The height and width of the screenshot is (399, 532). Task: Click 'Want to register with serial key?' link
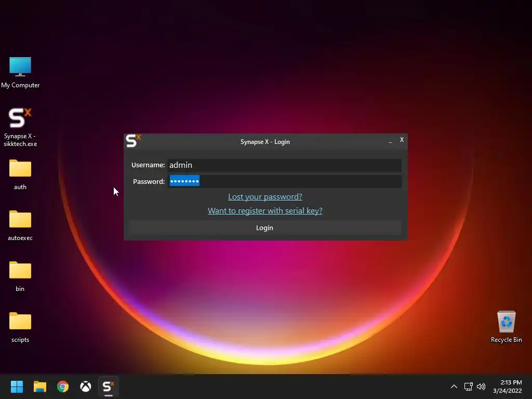[x=265, y=211]
